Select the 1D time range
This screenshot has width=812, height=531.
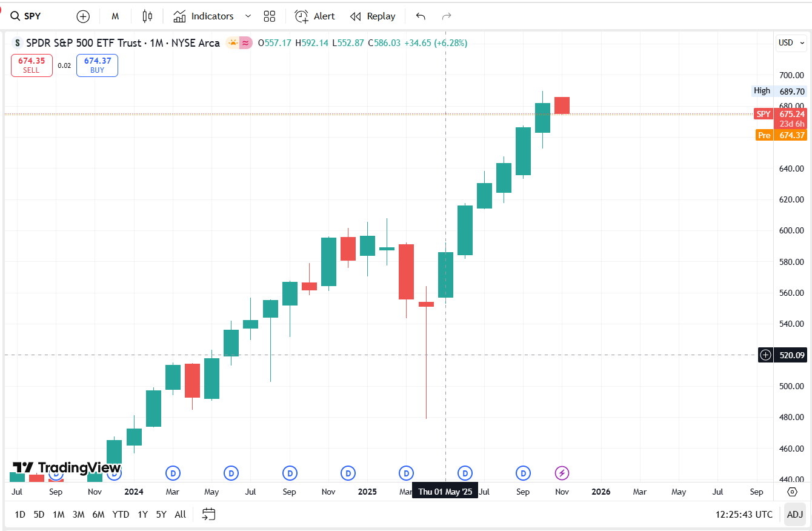[x=20, y=515]
